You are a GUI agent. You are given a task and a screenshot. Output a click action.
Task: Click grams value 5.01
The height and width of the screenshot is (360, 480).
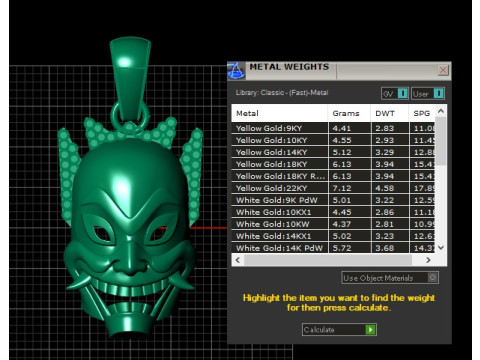click(342, 200)
